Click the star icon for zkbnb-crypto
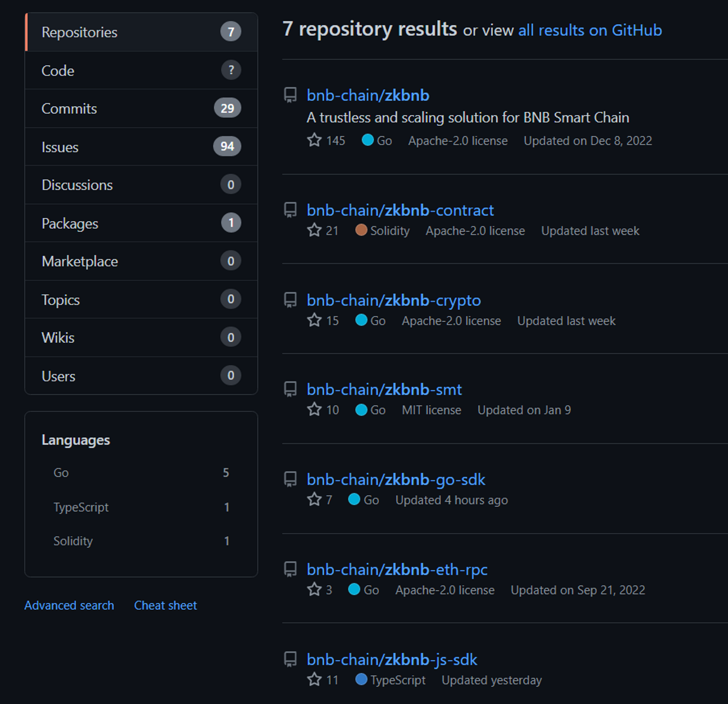This screenshot has width=728, height=704. [x=314, y=320]
